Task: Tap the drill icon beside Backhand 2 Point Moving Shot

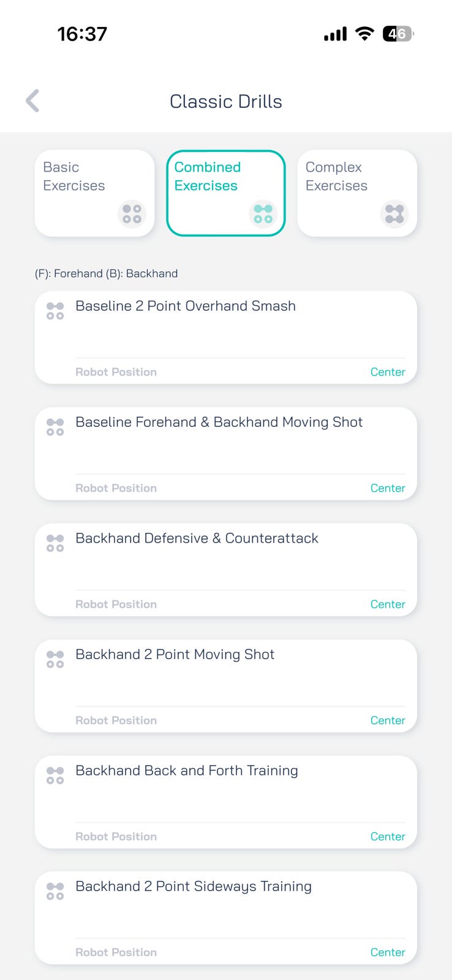Action: 55,659
